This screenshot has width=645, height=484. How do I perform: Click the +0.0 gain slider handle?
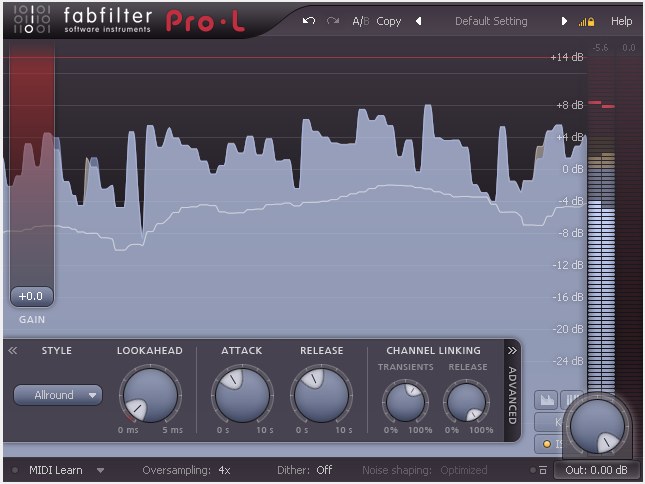pos(32,296)
